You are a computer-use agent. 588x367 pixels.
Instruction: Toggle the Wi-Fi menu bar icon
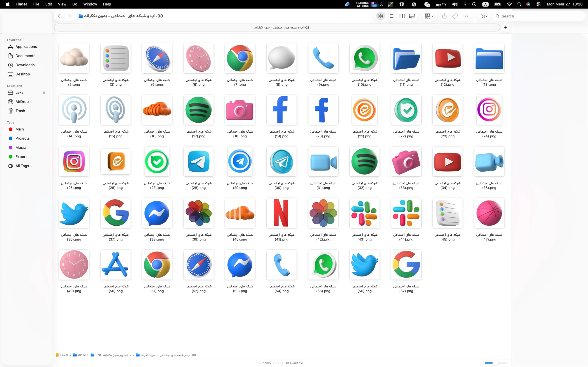(x=509, y=4)
